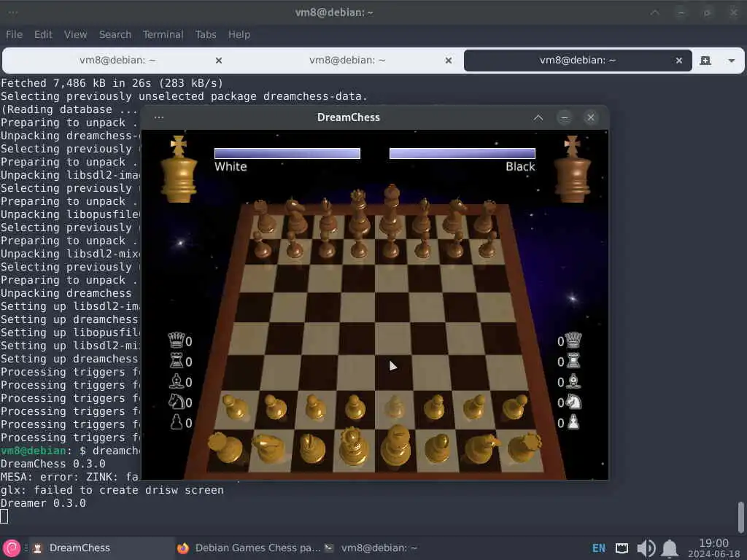This screenshot has height=560, width=747.
Task: Open the EN keyboard layout indicator
Action: click(598, 548)
